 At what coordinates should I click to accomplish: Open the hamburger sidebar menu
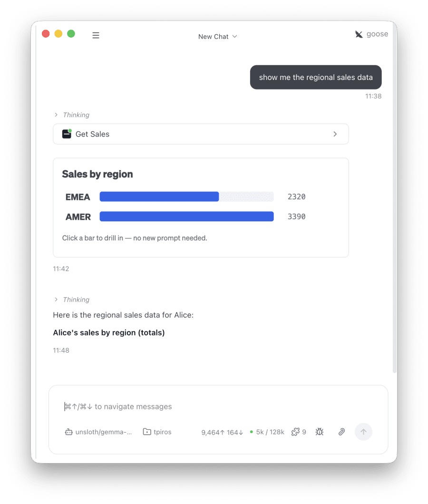(x=96, y=35)
